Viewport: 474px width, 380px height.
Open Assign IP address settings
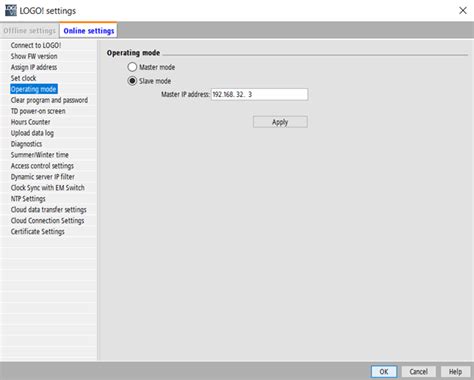click(x=34, y=67)
